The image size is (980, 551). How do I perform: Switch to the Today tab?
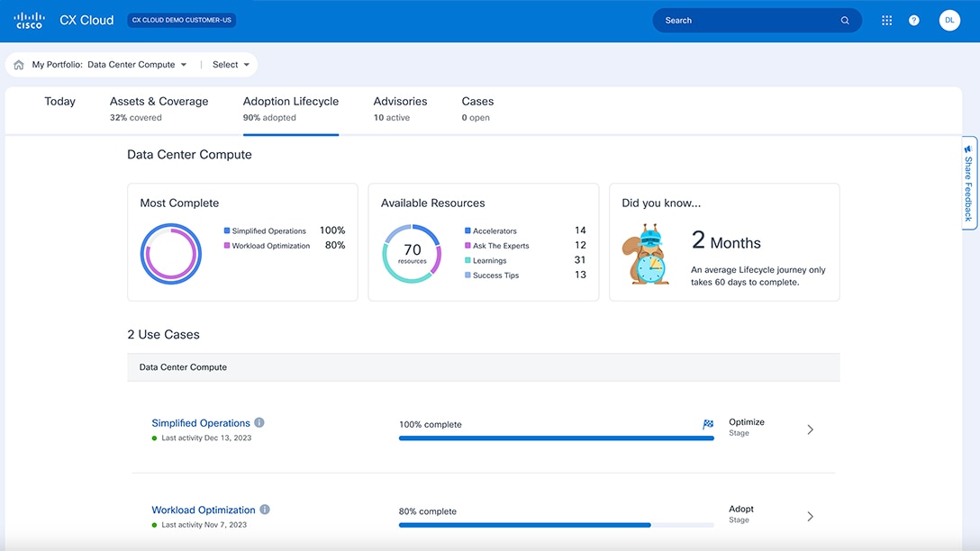pos(60,101)
